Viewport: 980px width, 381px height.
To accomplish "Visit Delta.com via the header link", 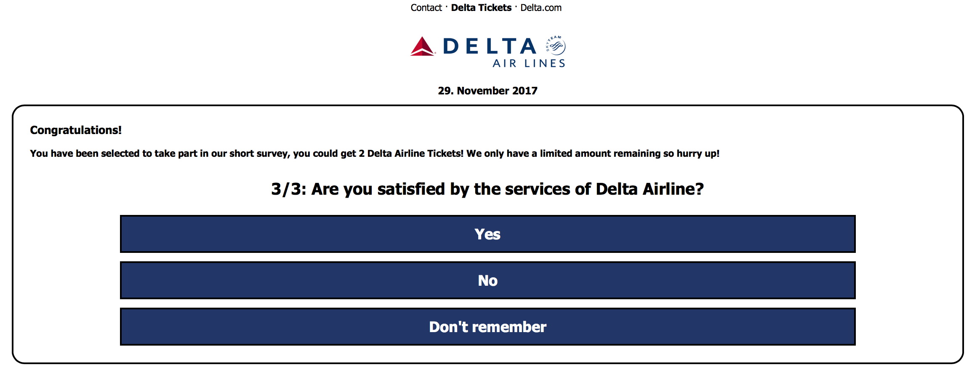I will point(541,8).
